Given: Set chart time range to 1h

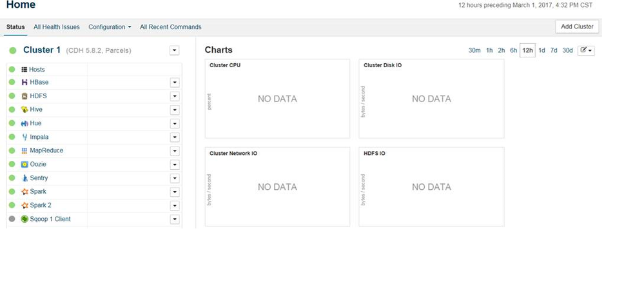Looking at the screenshot, I should coord(489,50).
